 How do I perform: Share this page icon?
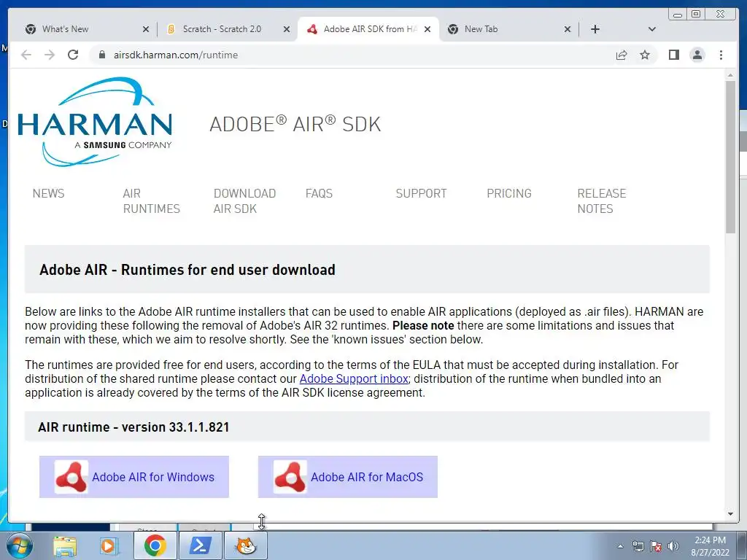click(x=622, y=55)
